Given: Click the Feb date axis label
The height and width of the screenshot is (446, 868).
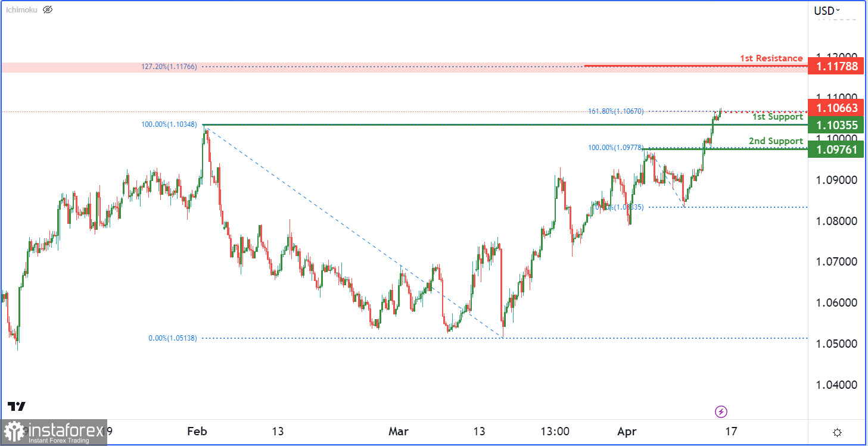Looking at the screenshot, I should point(197,431).
